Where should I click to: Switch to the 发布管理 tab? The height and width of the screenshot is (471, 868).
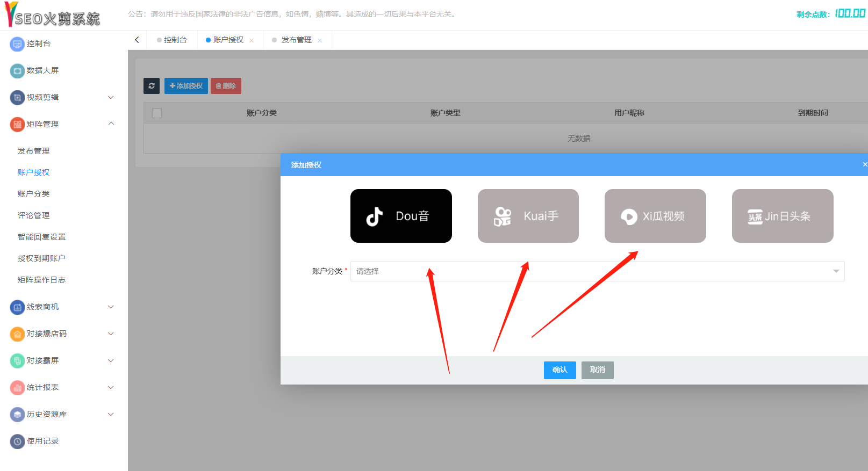click(x=296, y=40)
